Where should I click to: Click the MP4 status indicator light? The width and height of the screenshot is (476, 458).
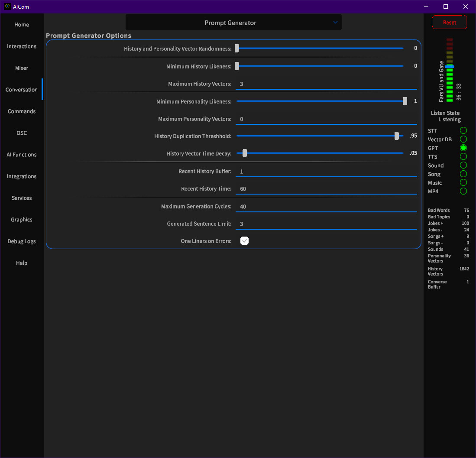[x=463, y=191]
